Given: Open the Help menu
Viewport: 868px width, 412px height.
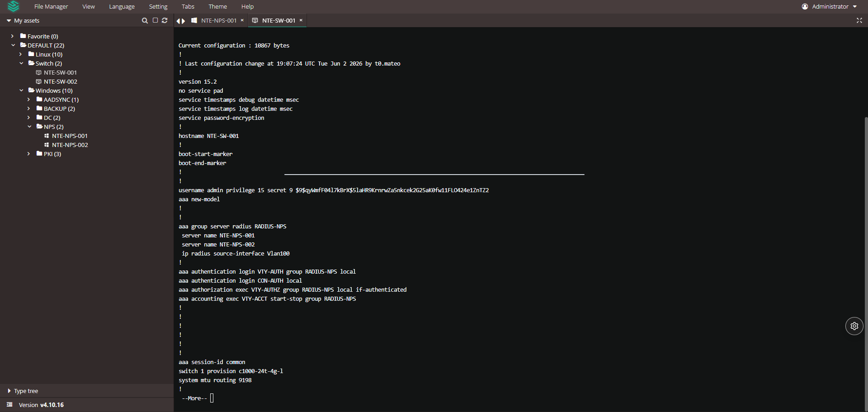Looking at the screenshot, I should (247, 6).
